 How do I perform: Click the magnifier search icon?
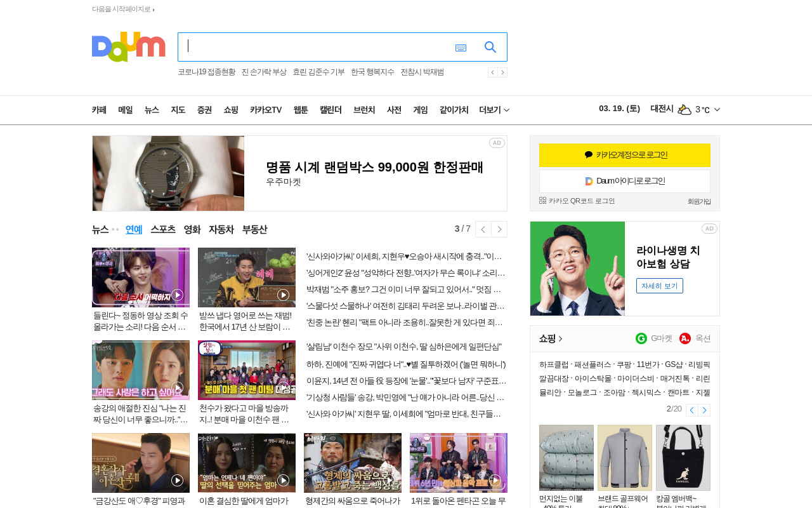[x=490, y=47]
